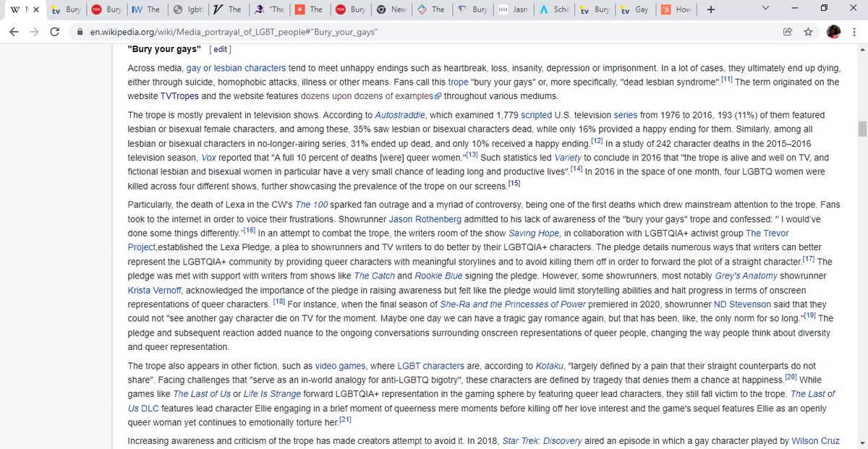Viewport: 868px width, 449px height.
Task: Jump to citation [20]
Action: tap(791, 376)
